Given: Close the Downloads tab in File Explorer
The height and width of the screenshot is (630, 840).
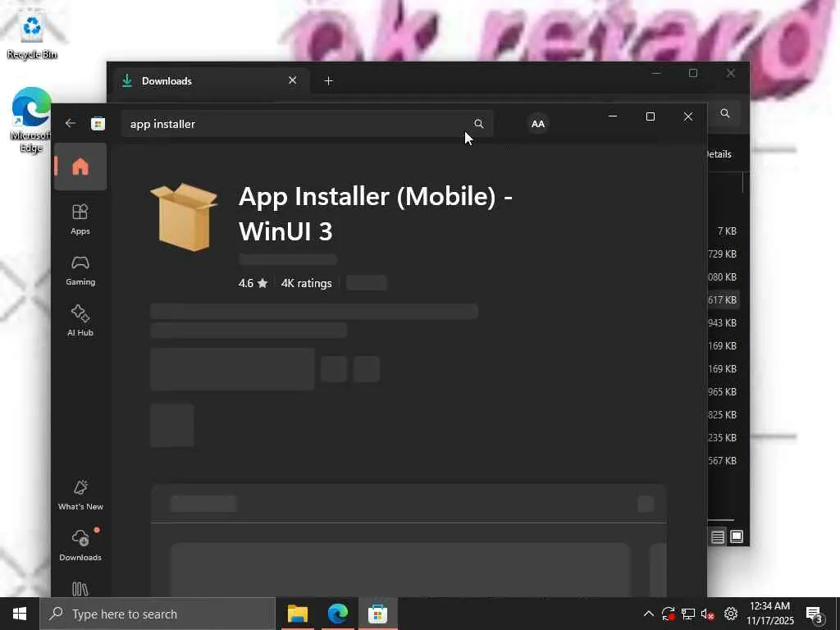Looking at the screenshot, I should click(293, 80).
